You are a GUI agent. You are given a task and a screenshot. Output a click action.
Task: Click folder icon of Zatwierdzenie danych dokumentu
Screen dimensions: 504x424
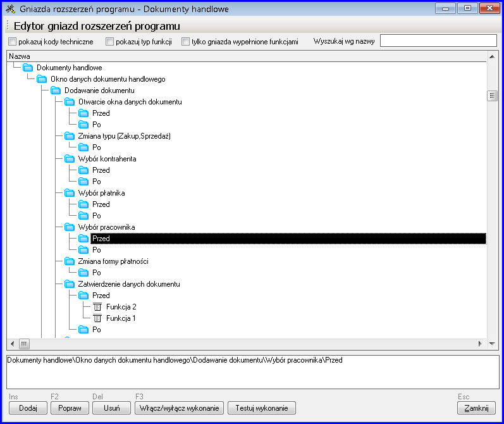click(x=70, y=284)
